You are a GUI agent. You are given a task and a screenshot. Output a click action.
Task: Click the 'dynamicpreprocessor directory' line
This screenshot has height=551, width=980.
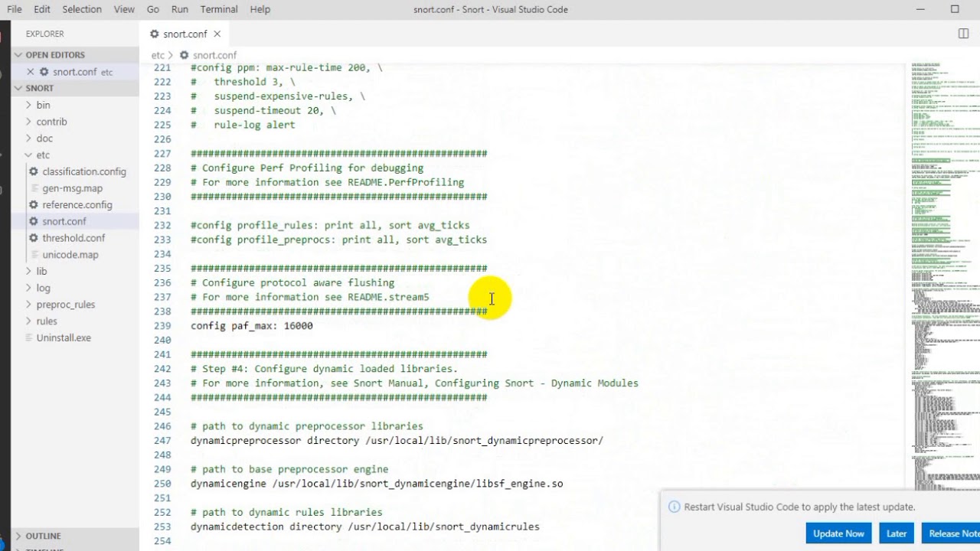click(x=397, y=441)
